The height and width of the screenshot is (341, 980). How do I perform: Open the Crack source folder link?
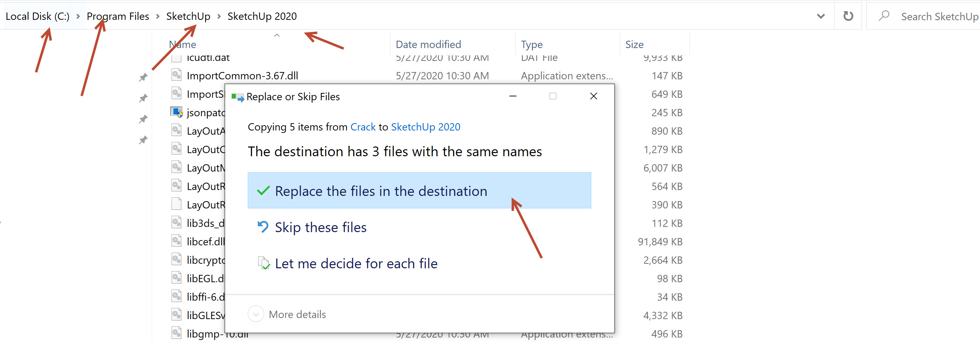pos(363,127)
